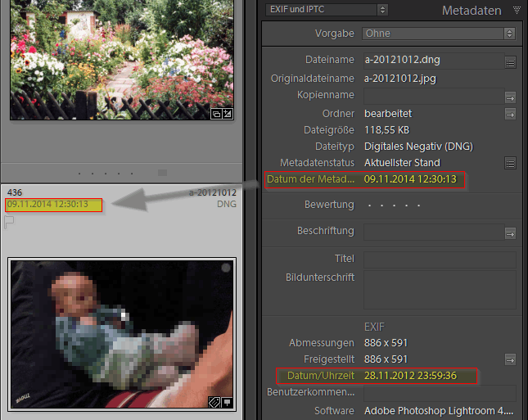Click the Dateigröße value 118,55 KB
This screenshot has width=528, height=420.
coord(386,130)
